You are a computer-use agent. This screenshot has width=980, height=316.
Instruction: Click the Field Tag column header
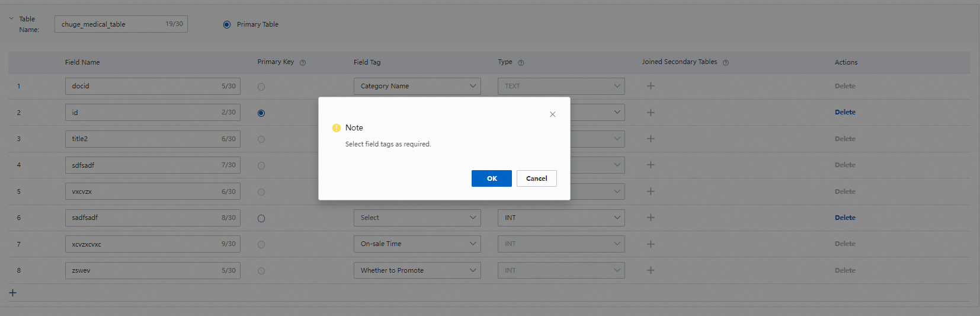tap(367, 62)
